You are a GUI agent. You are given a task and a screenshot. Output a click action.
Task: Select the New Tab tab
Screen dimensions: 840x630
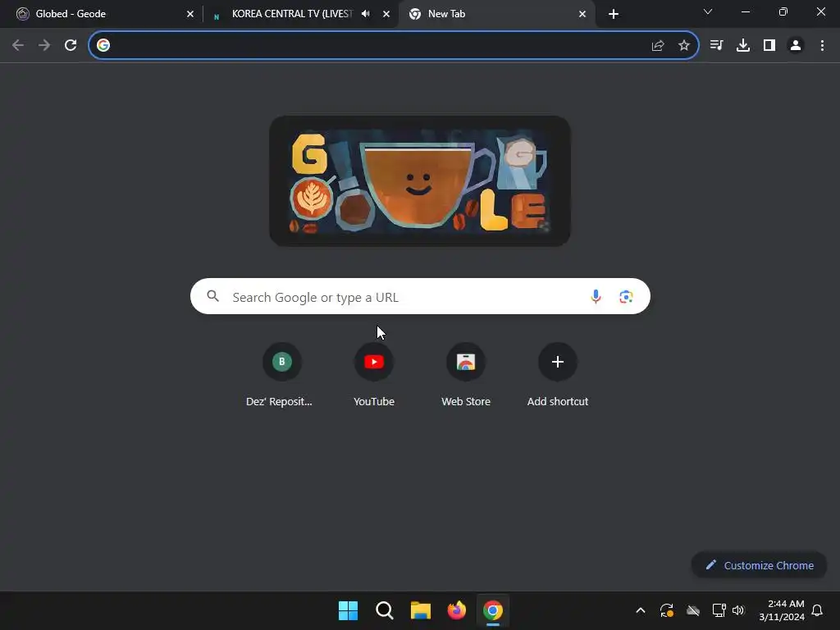click(x=496, y=14)
